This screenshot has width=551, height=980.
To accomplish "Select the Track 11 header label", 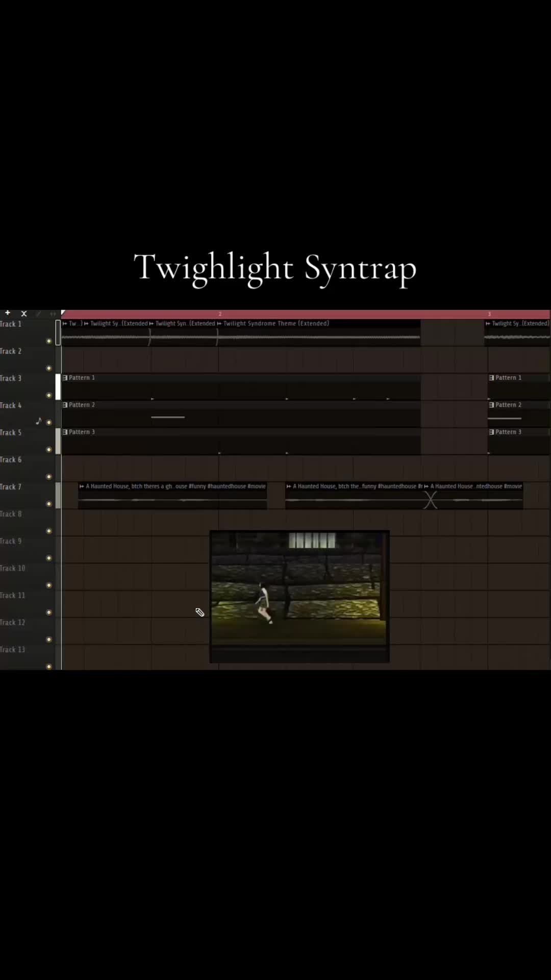I will pos(12,595).
